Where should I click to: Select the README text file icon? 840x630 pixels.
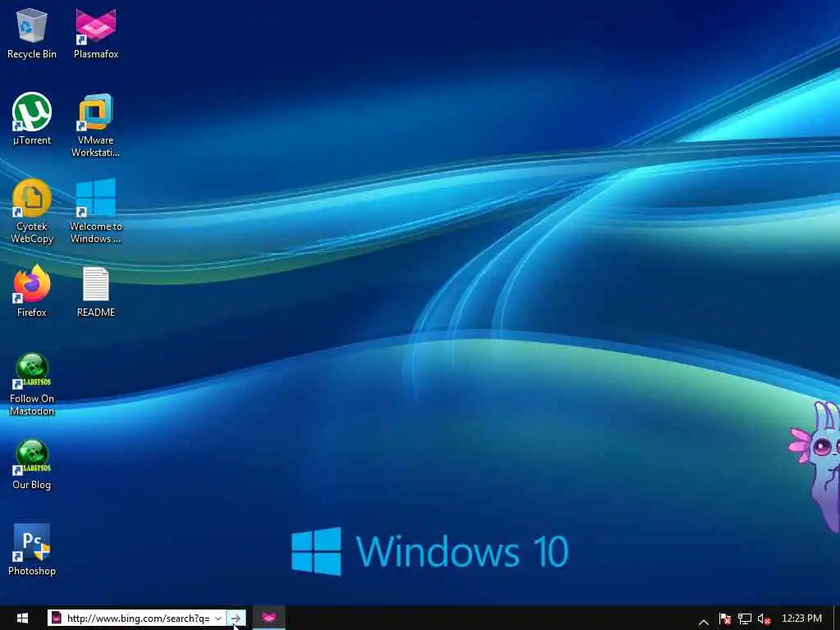click(x=96, y=292)
